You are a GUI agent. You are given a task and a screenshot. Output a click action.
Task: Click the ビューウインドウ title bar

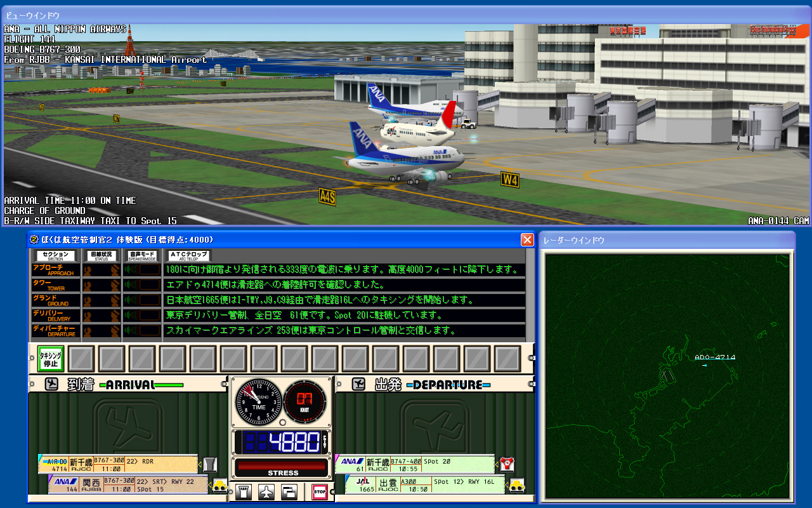(x=406, y=14)
